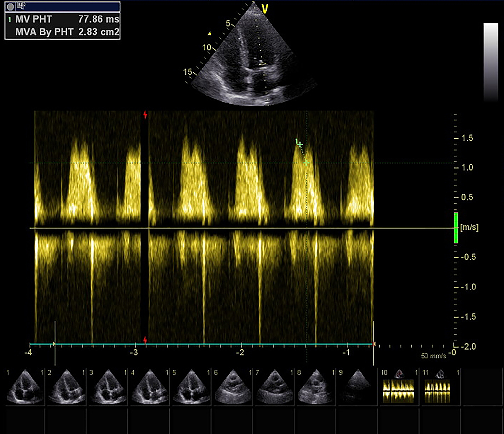The width and height of the screenshot is (504, 434).
Task: Click the upper red ECG trigger marker
Action: [145, 115]
